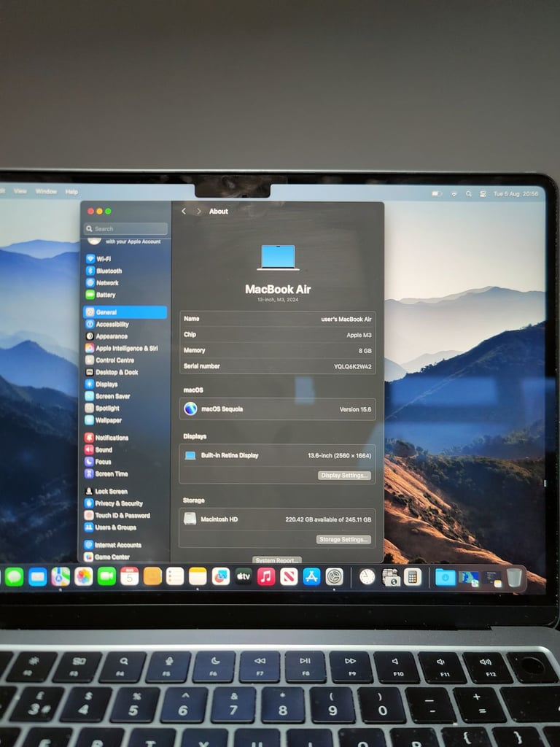
Task: Click the System Report button
Action: [x=277, y=560]
